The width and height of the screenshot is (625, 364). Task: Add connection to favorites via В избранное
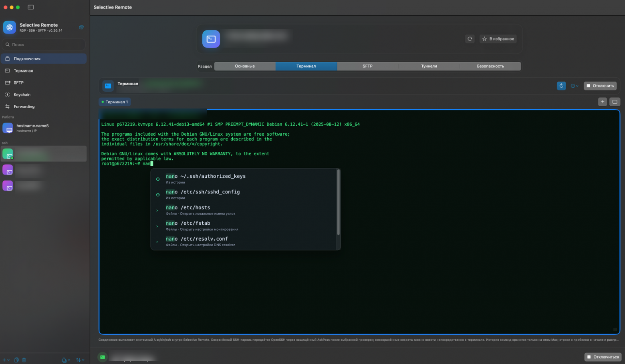(x=498, y=39)
